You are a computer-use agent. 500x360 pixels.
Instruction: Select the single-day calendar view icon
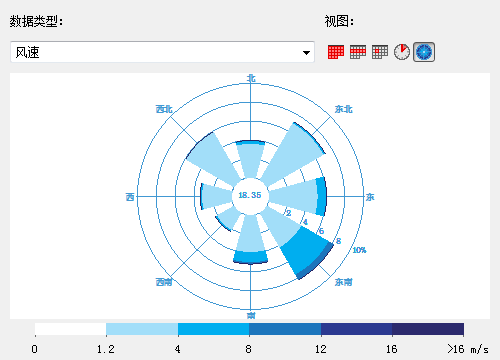click(380, 52)
